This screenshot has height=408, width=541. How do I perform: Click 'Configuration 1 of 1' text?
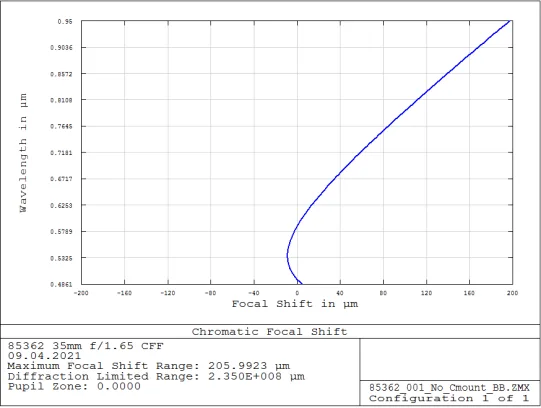(x=449, y=398)
